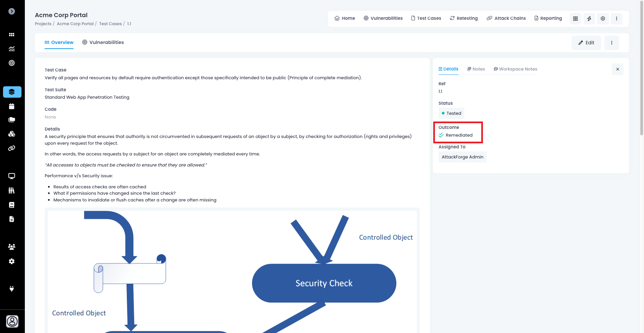The width and height of the screenshot is (644, 333).
Task: Close the details side panel
Action: coord(617,69)
